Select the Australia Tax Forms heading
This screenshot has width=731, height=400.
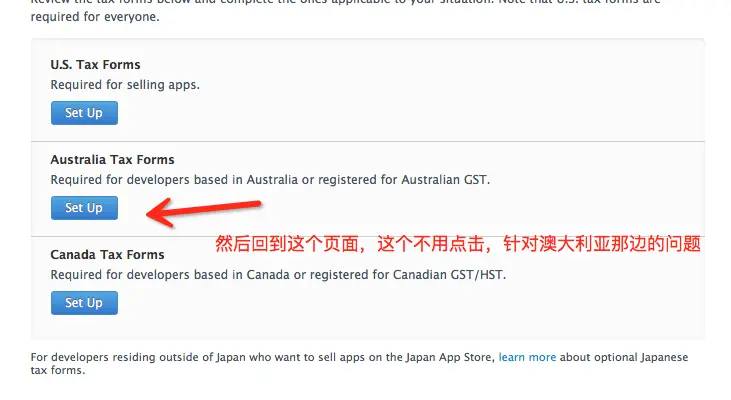click(112, 159)
